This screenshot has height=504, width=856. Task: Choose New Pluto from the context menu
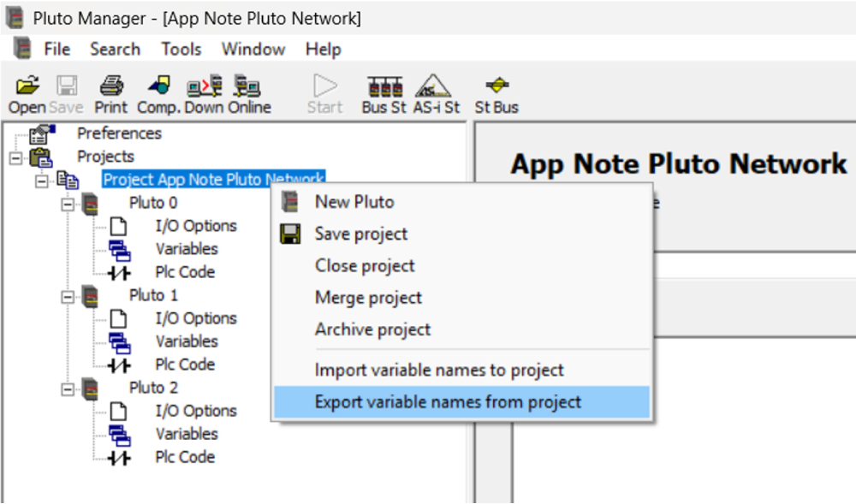462,202
